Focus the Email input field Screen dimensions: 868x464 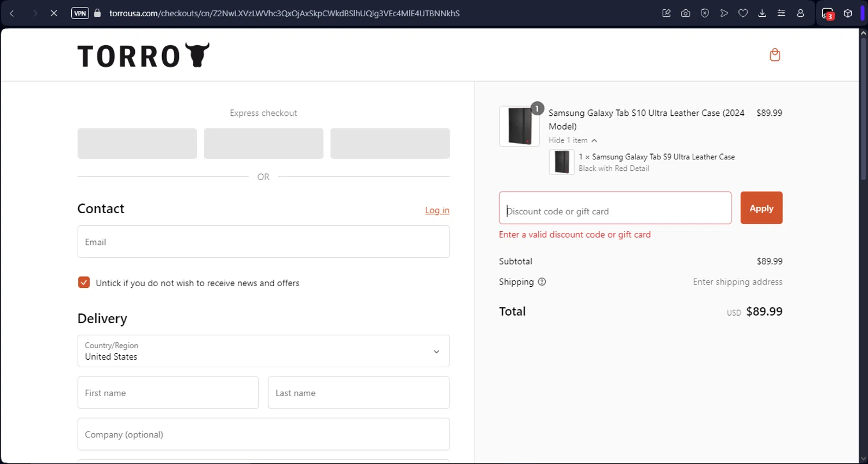click(263, 242)
